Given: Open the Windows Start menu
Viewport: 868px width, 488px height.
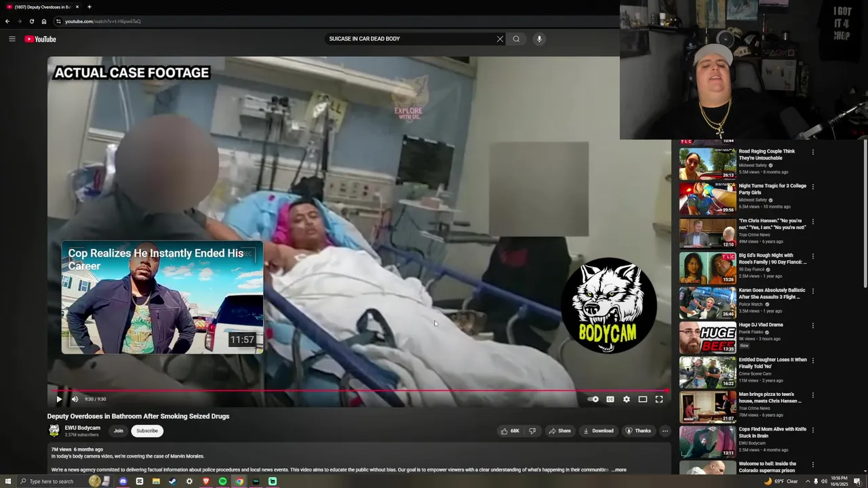Looking at the screenshot, I should [x=7, y=481].
